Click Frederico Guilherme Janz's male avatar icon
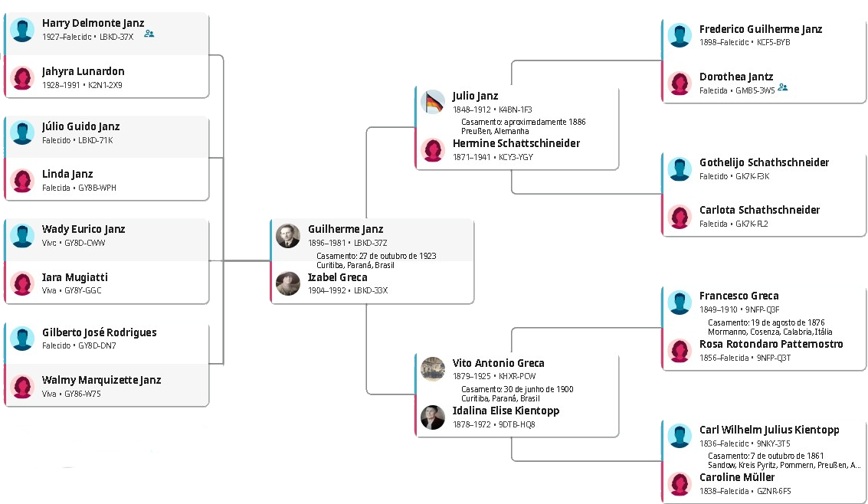The width and height of the screenshot is (868, 504). 680,35
